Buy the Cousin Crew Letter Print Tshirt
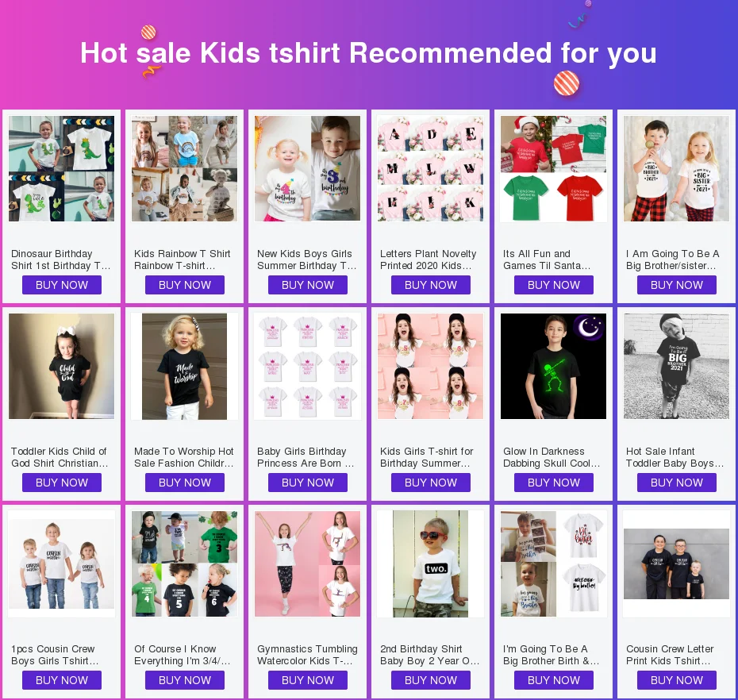 (677, 680)
